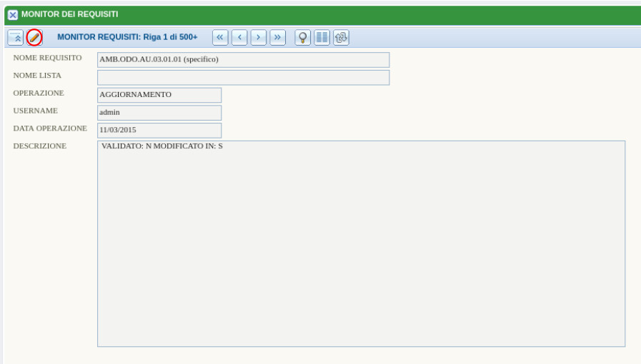
Task: Refresh the data with the reload icon
Action: [341, 37]
